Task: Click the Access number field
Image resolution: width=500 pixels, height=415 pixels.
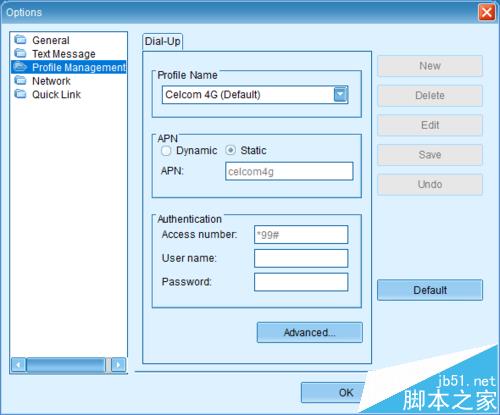Action: click(301, 235)
